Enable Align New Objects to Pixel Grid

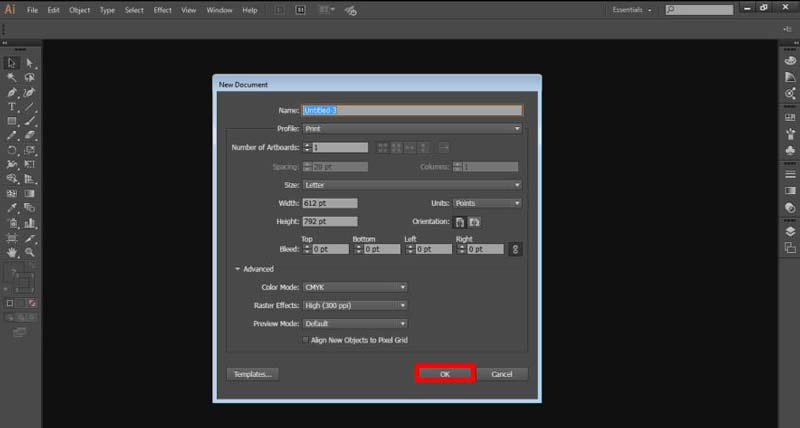[x=305, y=340]
